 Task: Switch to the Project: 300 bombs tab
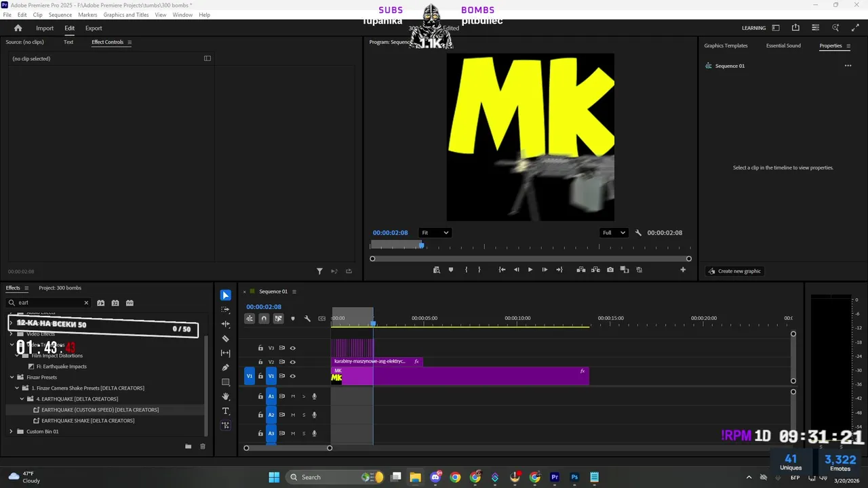(60, 288)
